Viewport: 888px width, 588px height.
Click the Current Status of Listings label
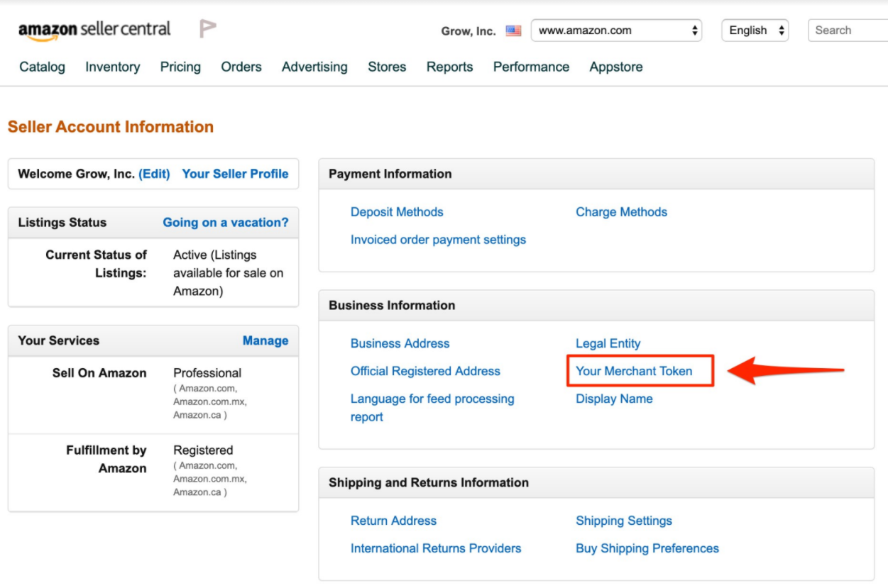point(96,264)
